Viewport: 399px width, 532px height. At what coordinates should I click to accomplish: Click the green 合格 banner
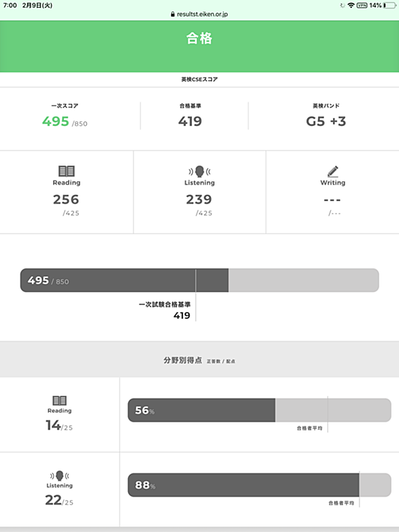[199, 46]
